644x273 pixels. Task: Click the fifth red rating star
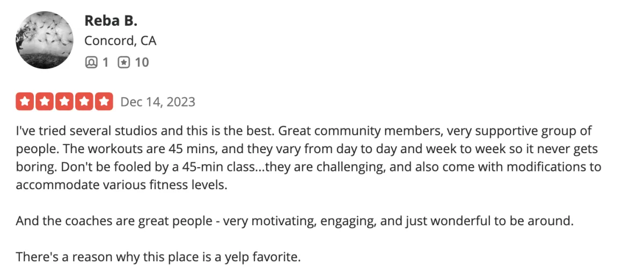(104, 102)
